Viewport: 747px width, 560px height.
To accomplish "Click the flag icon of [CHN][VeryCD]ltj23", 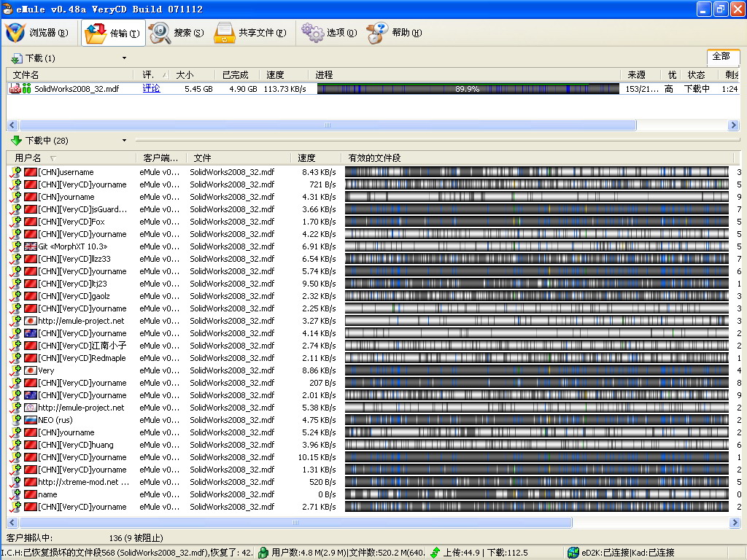I will (x=31, y=284).
